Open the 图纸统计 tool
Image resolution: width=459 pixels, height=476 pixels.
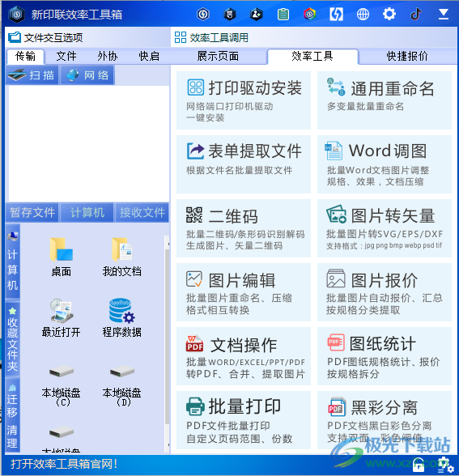385,356
